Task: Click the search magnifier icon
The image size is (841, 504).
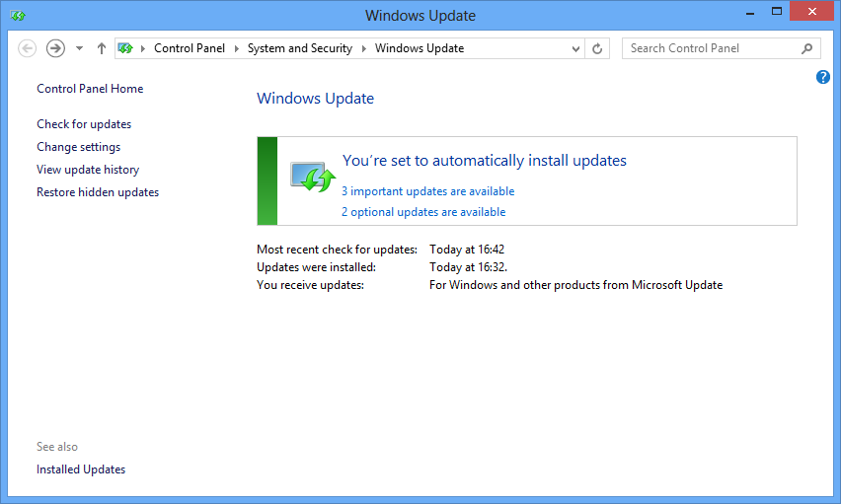Action: 807,48
